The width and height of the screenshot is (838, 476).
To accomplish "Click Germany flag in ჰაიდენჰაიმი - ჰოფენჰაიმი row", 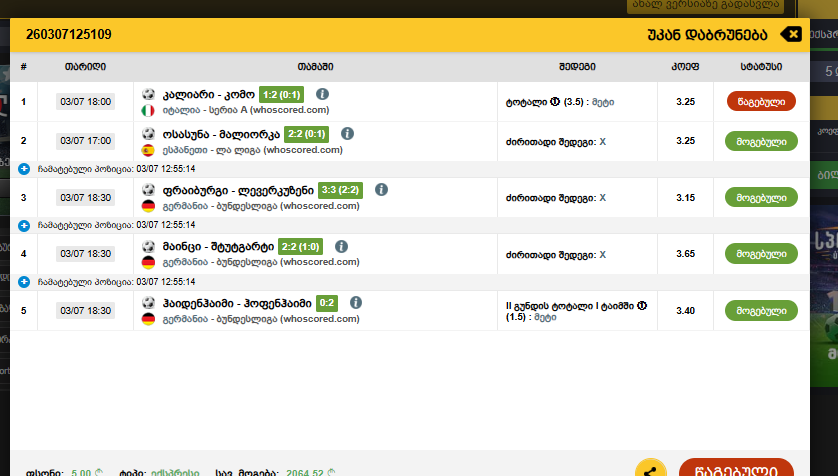I will [x=148, y=319].
